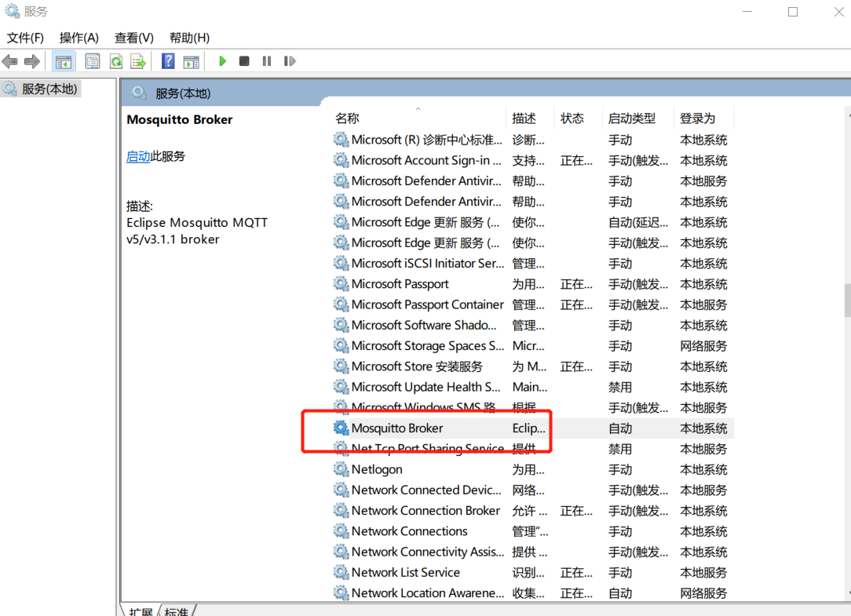Select Network List Service name
The height and width of the screenshot is (616, 851).
[405, 573]
